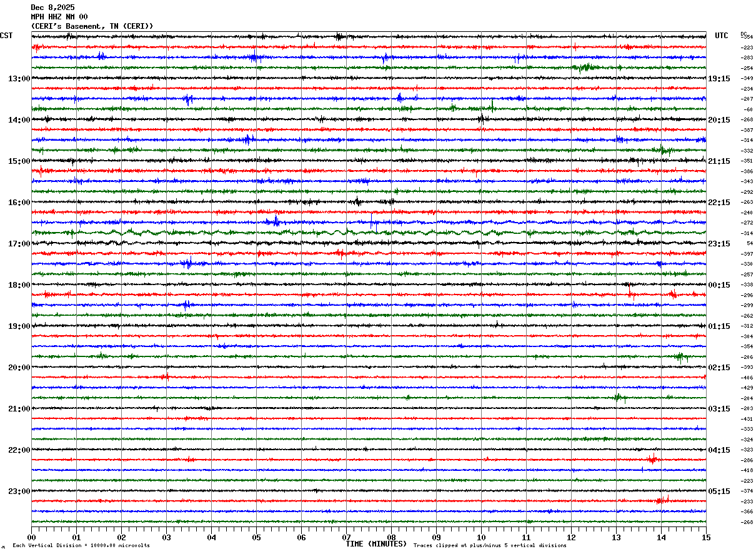The height and width of the screenshot is (554, 756).
Task: Click the 19:00 CST time label
Action: 19,326
